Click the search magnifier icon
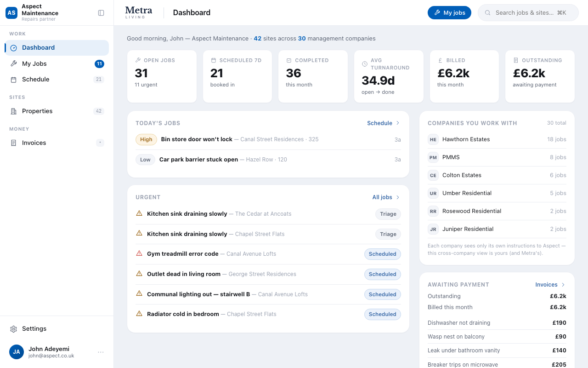This screenshot has width=588, height=368. (488, 13)
